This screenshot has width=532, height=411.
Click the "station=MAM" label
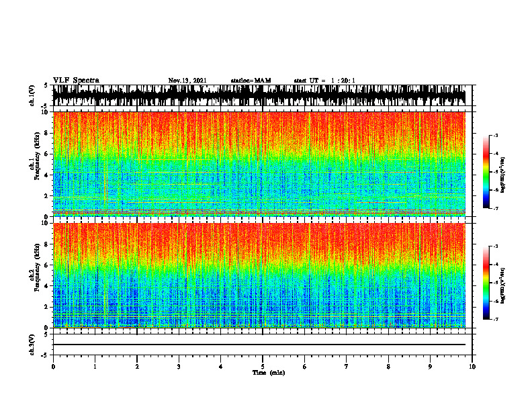pos(251,81)
